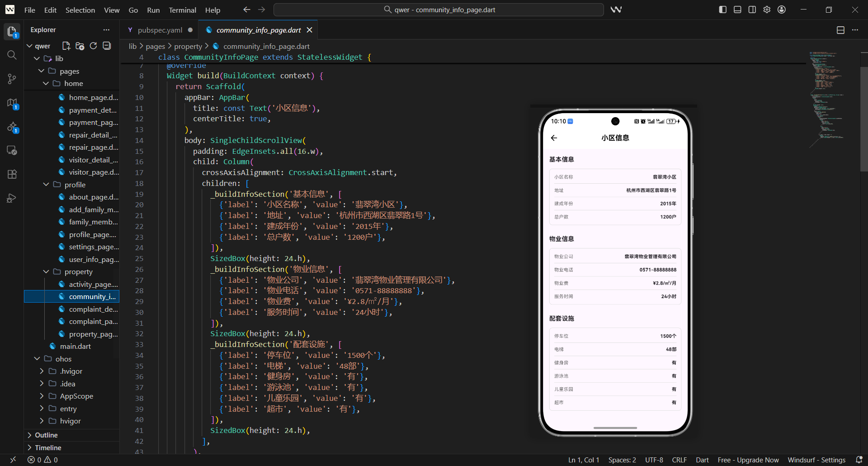Expand the .hvigor folder

pos(42,371)
